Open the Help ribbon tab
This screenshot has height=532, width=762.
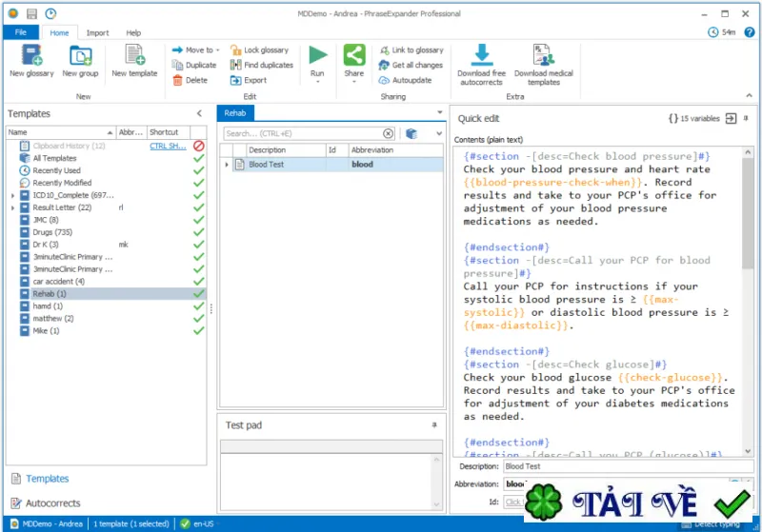coord(133,33)
